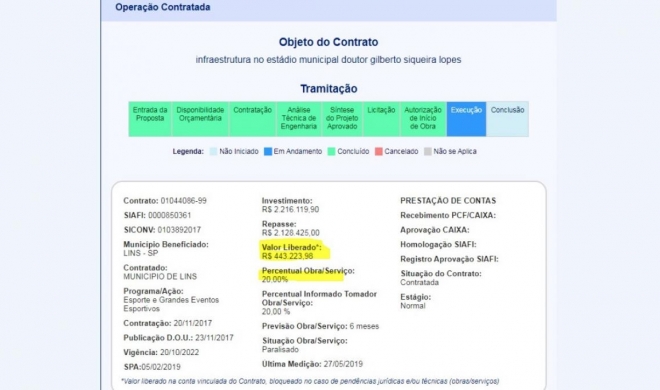
Task: Open the blue 'Execução' stage
Action: coord(466,119)
